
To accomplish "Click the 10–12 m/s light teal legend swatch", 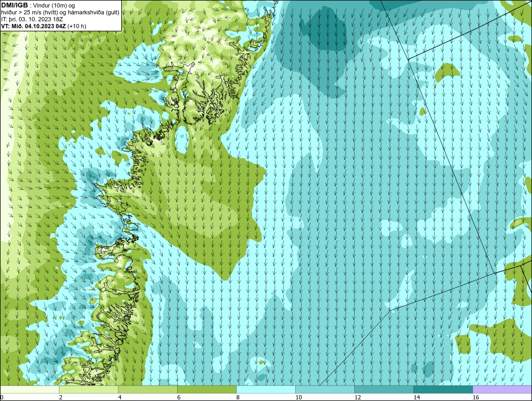I will pyautogui.click(x=325, y=389).
